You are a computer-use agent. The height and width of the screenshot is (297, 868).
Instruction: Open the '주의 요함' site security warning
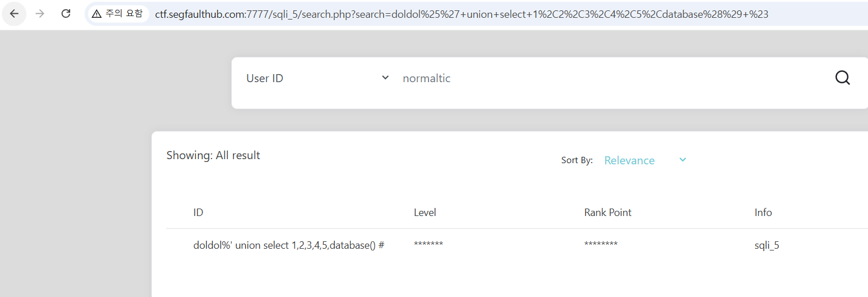click(x=117, y=14)
